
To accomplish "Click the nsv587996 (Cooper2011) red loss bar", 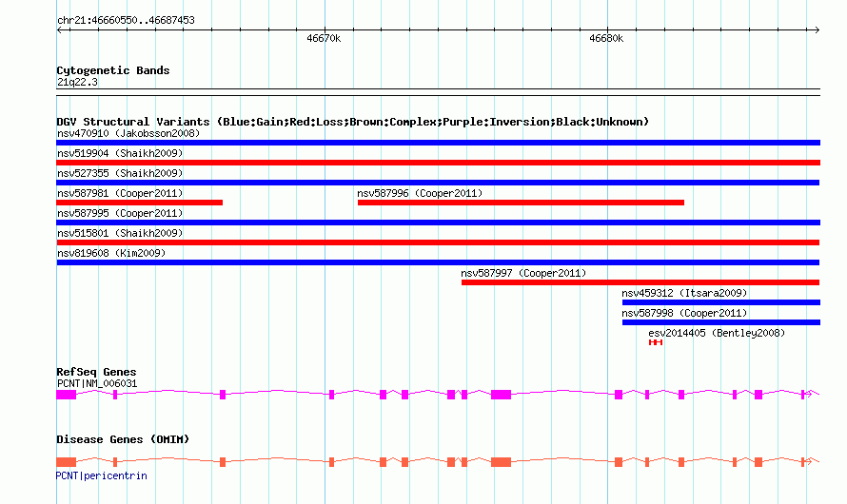I will (x=521, y=203).
